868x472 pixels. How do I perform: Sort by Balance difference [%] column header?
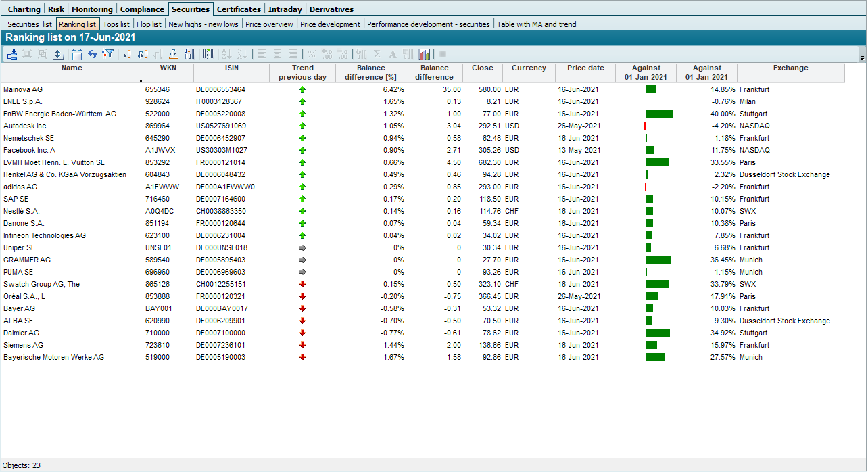370,72
